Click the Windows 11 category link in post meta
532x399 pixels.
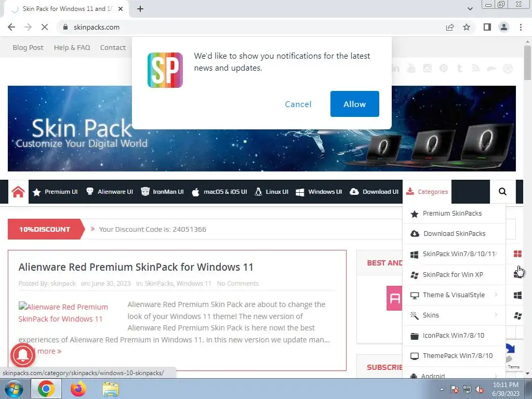194,283
